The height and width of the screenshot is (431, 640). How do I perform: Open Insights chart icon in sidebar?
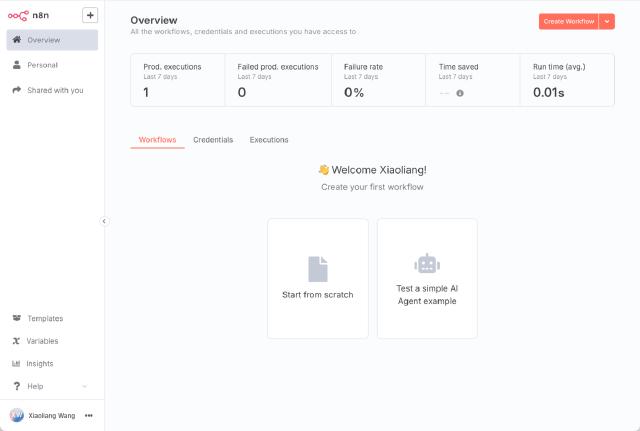point(17,363)
